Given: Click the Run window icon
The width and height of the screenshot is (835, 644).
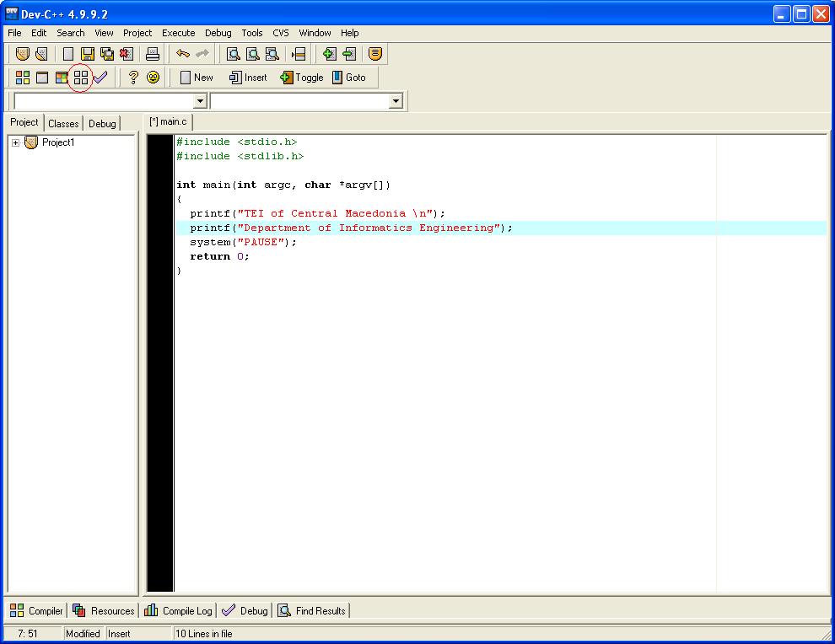Looking at the screenshot, I should pyautogui.click(x=42, y=78).
